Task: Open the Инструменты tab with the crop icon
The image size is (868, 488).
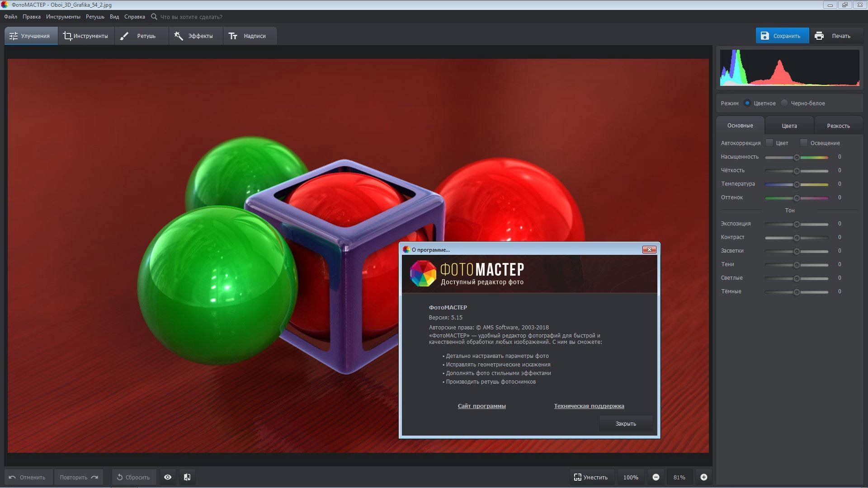Action: [86, 36]
